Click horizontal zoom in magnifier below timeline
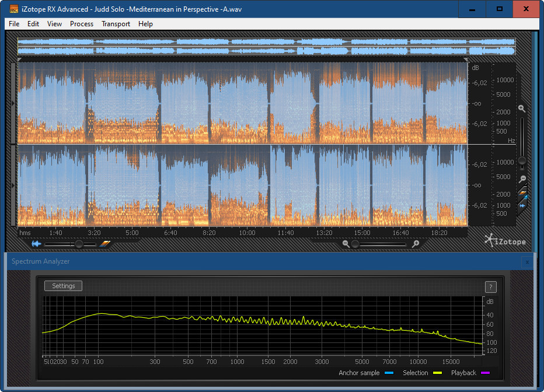The width and height of the screenshot is (544, 392). pos(416,244)
